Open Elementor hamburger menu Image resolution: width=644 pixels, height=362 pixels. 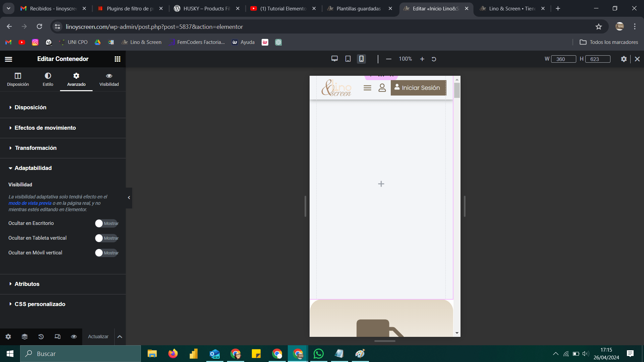pyautogui.click(x=8, y=59)
